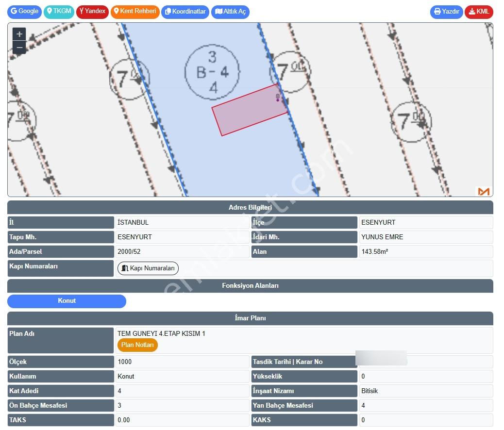This screenshot has height=430, width=504.
Task: Select the Konut function area pill
Action: (x=67, y=301)
